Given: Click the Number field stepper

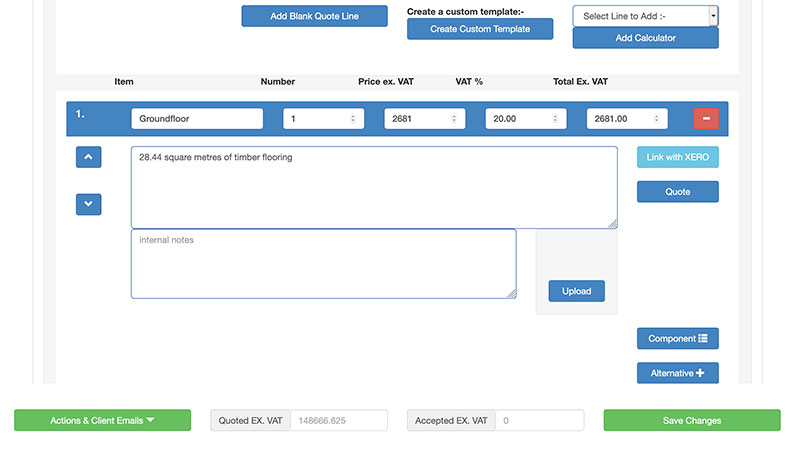Looking at the screenshot, I should point(351,119).
